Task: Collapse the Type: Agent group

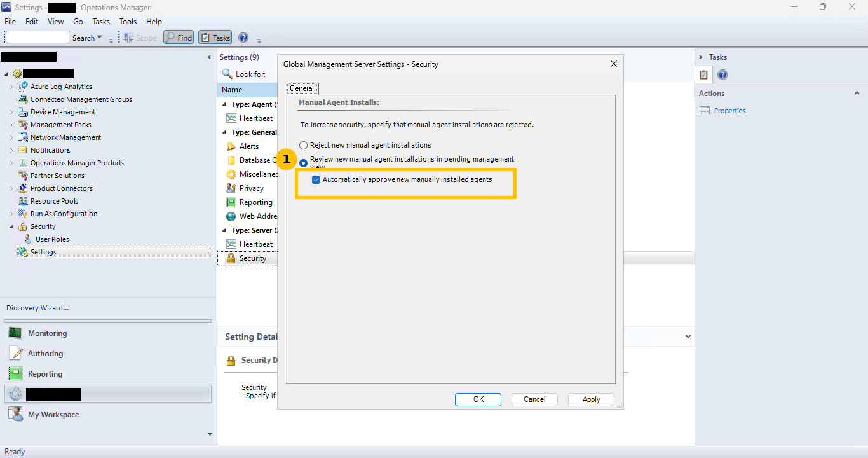Action: [224, 104]
